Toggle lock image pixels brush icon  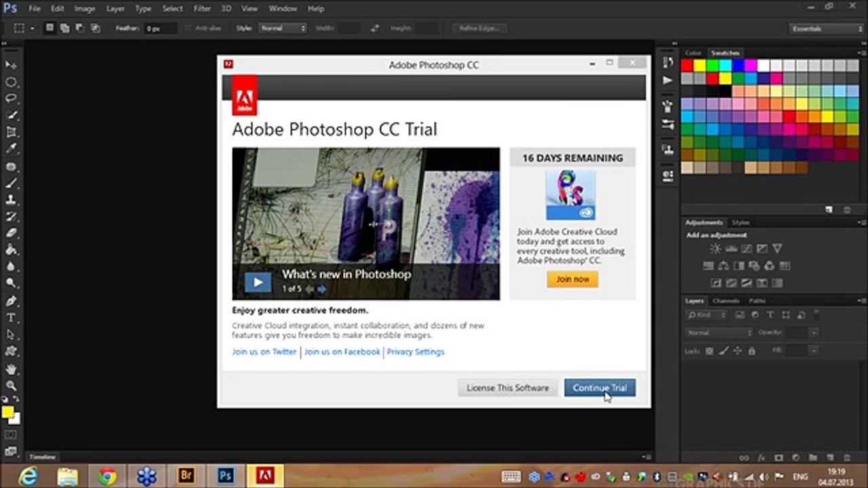pyautogui.click(x=724, y=351)
